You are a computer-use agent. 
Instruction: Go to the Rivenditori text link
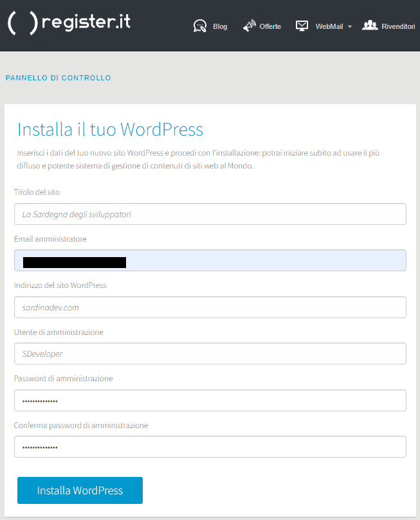(399, 27)
